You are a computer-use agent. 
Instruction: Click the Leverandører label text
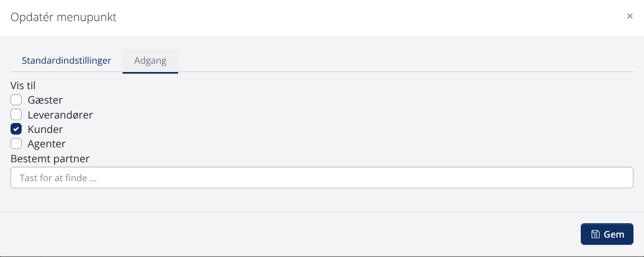click(60, 115)
